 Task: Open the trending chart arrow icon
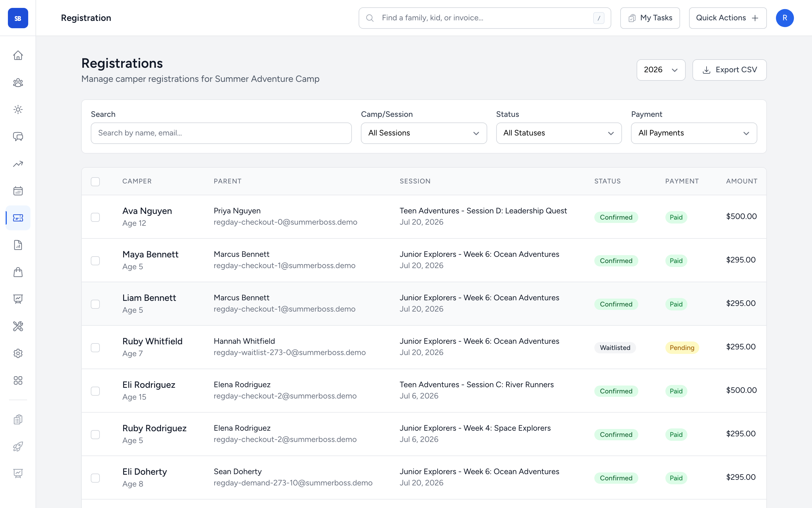click(18, 164)
